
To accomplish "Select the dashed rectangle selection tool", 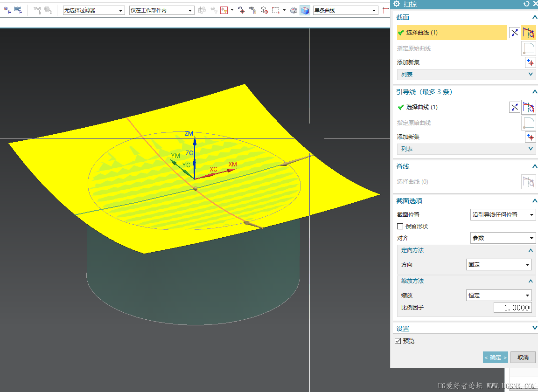I will [276, 10].
